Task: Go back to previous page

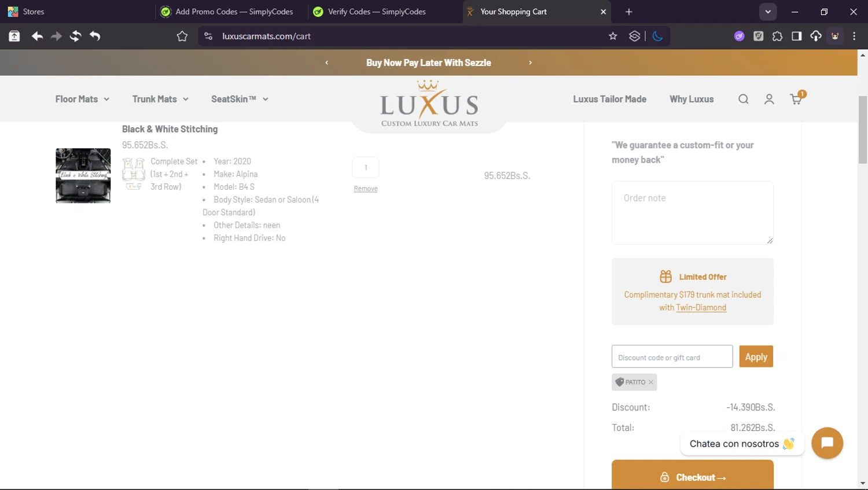Action: click(37, 36)
